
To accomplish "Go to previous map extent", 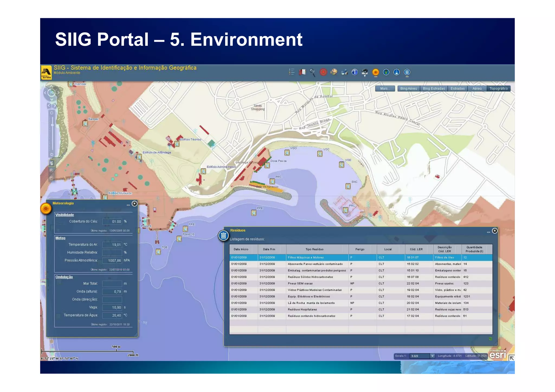I will tap(49, 105).
